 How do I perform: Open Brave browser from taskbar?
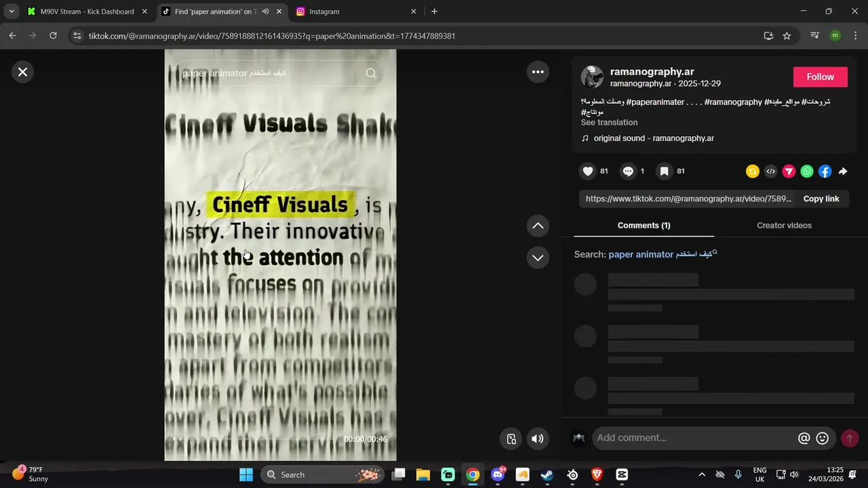coord(597,474)
